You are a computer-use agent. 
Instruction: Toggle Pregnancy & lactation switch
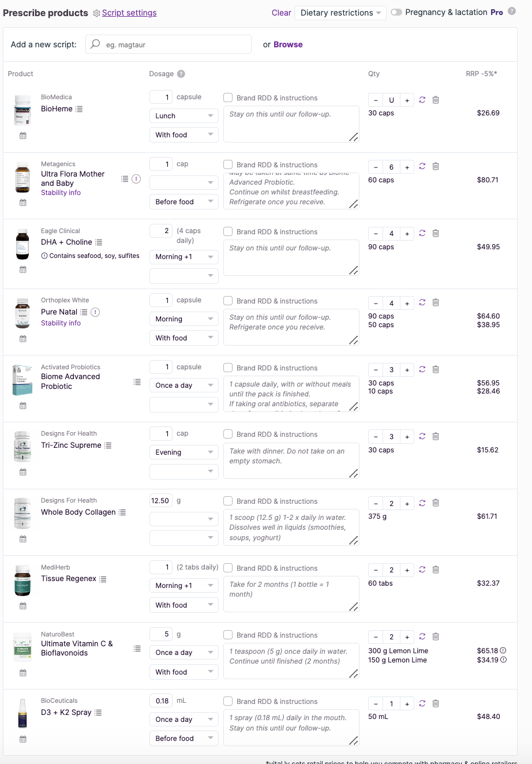click(x=396, y=12)
